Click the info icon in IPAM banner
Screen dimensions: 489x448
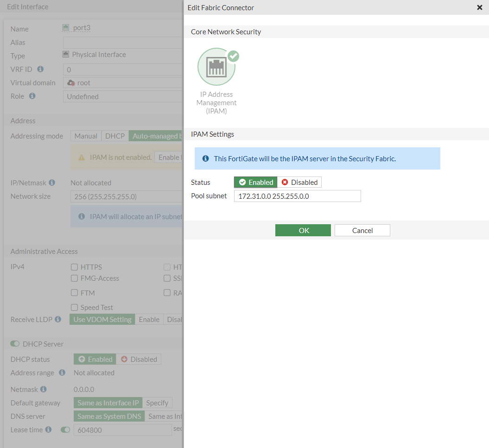tap(205, 158)
